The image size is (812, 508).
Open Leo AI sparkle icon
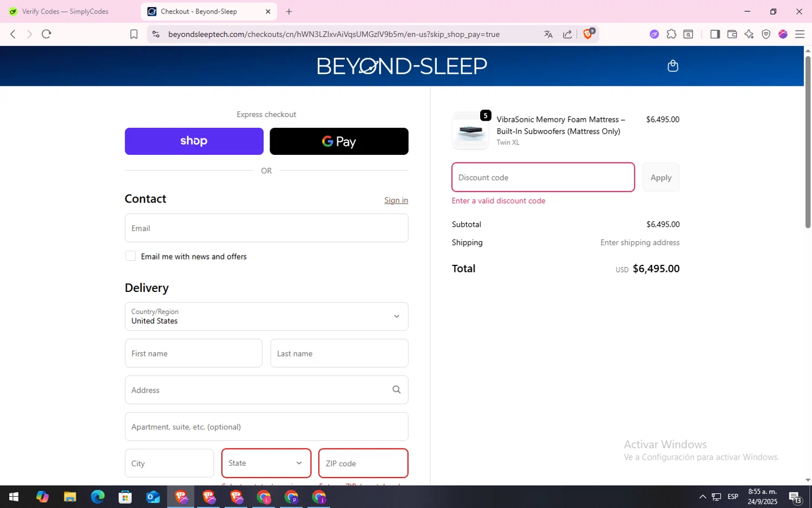pyautogui.click(x=749, y=34)
